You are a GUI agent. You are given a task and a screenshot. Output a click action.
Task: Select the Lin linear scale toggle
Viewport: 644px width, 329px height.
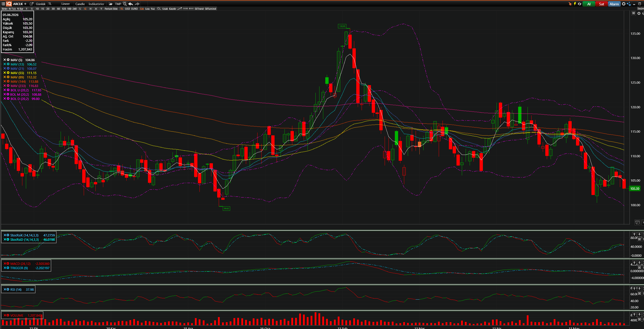pos(142,9)
